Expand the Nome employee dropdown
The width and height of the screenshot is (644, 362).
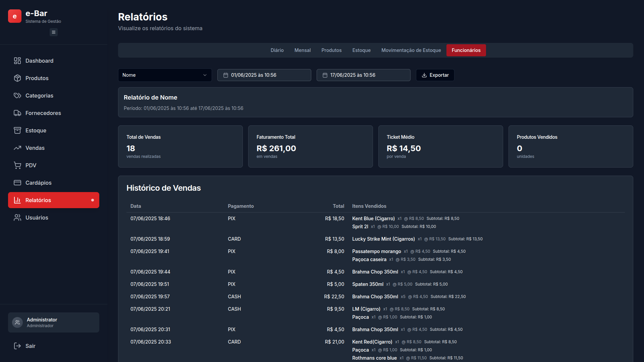click(165, 75)
